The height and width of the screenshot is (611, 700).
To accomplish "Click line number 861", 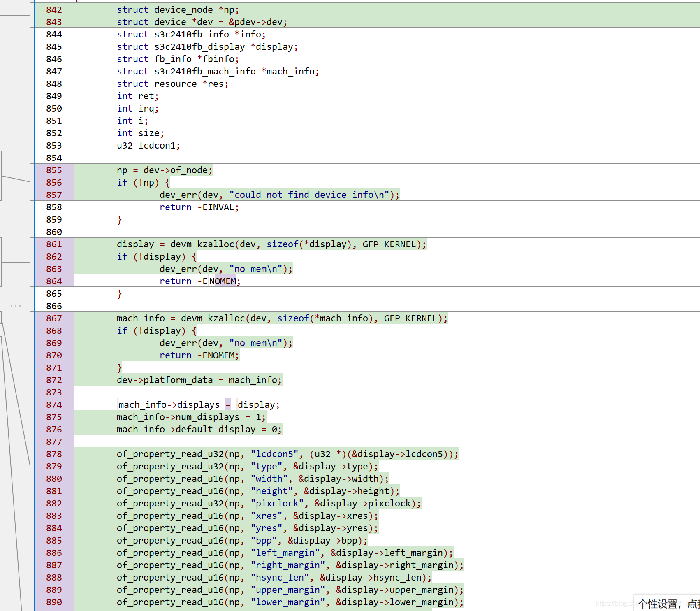I will pyautogui.click(x=54, y=244).
